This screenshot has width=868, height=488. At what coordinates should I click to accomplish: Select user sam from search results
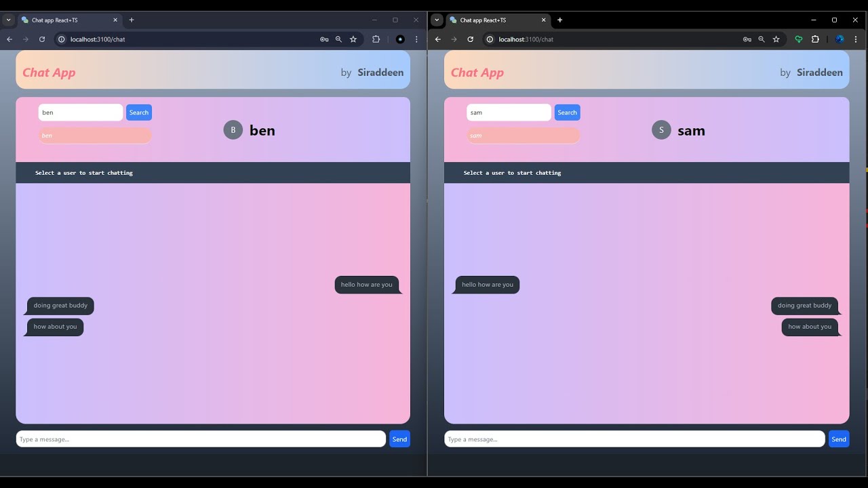(x=524, y=136)
